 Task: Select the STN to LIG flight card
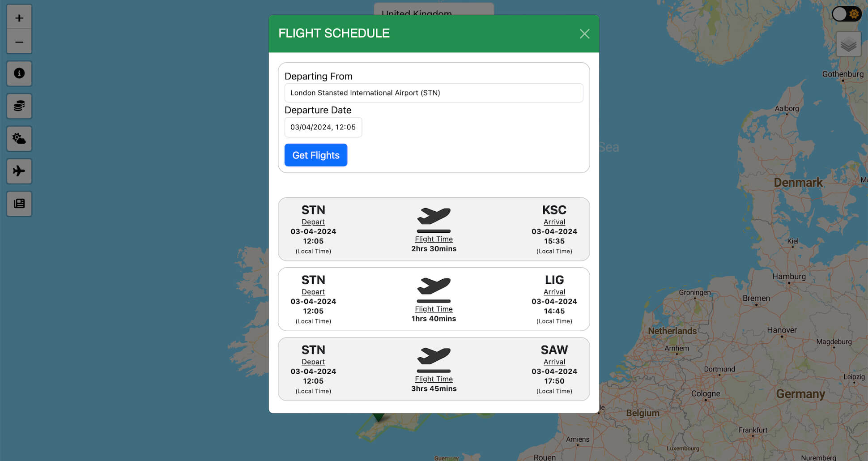pos(434,299)
